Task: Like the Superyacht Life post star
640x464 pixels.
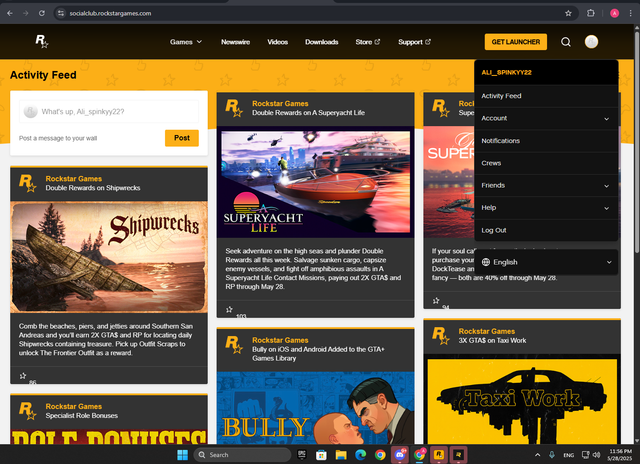Action: pos(229,309)
